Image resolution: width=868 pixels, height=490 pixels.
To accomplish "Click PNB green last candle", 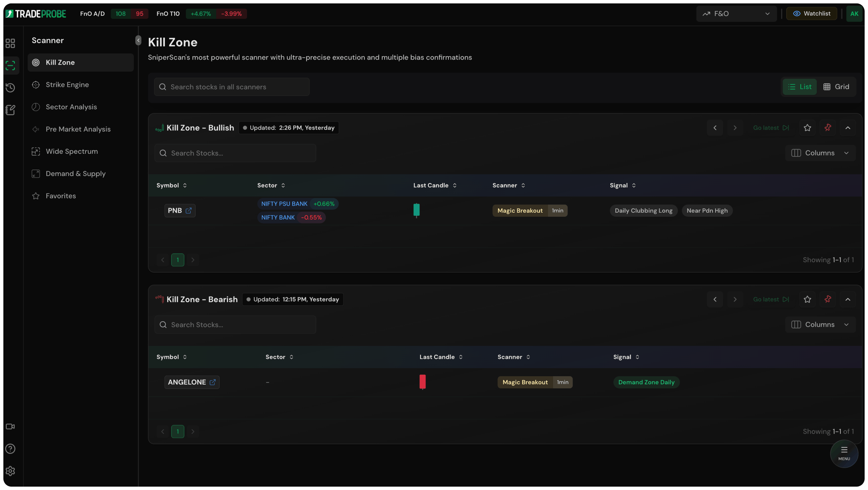I will click(x=417, y=210).
